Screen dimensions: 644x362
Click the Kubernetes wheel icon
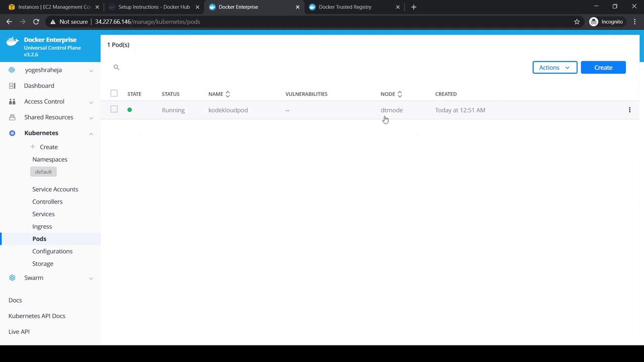point(12,133)
